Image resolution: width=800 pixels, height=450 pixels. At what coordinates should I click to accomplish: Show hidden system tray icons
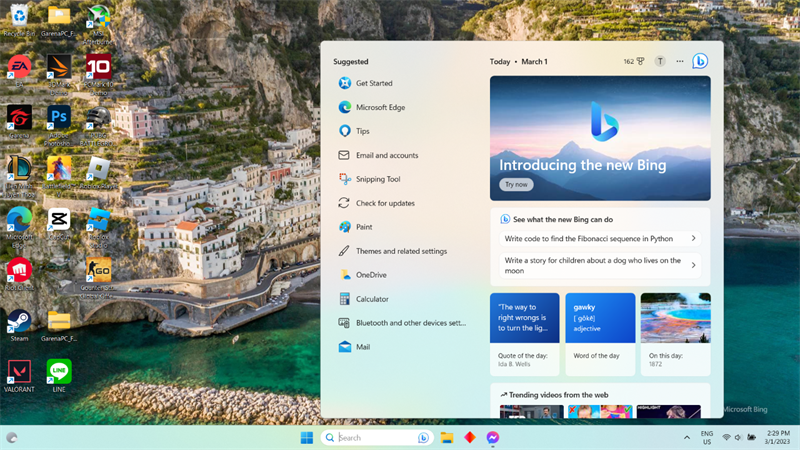(x=687, y=437)
